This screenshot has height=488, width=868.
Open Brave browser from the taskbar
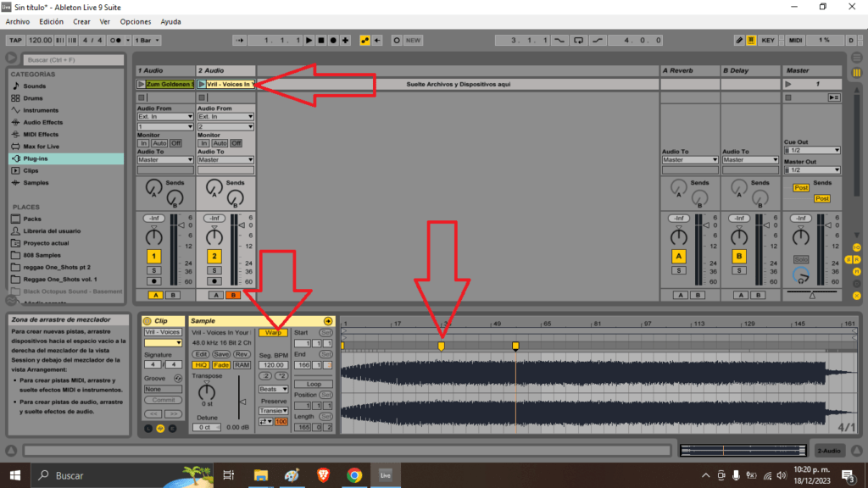pos(323,475)
